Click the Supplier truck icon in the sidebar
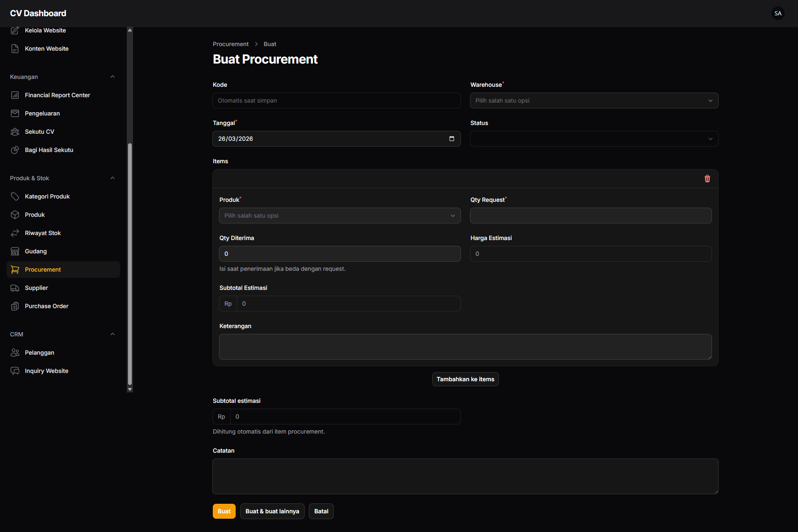This screenshot has height=532, width=798. [15, 288]
